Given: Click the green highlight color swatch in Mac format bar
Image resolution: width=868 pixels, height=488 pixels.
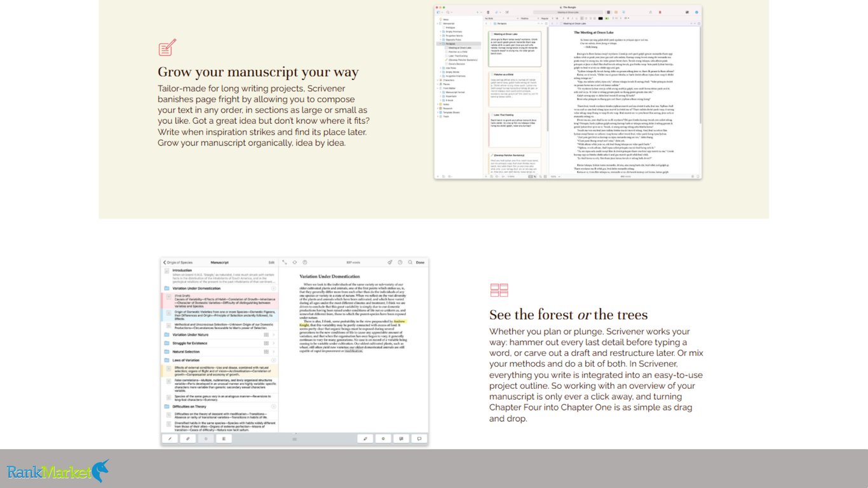Looking at the screenshot, I should tap(607, 18).
